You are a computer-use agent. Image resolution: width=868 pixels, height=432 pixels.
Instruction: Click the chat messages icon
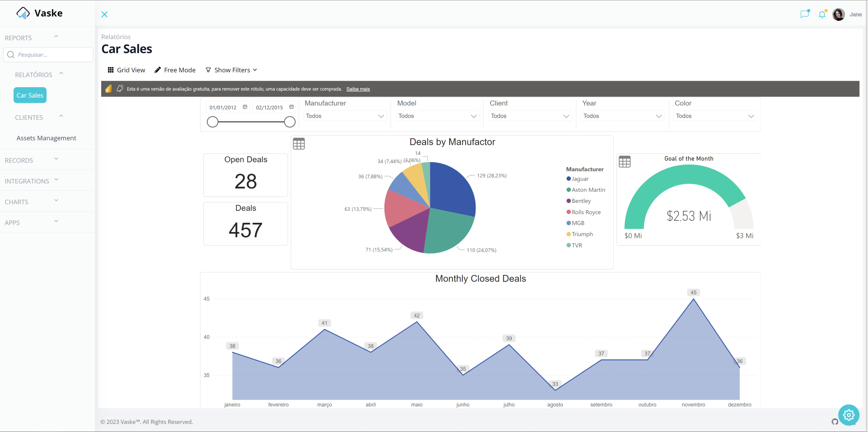click(804, 14)
